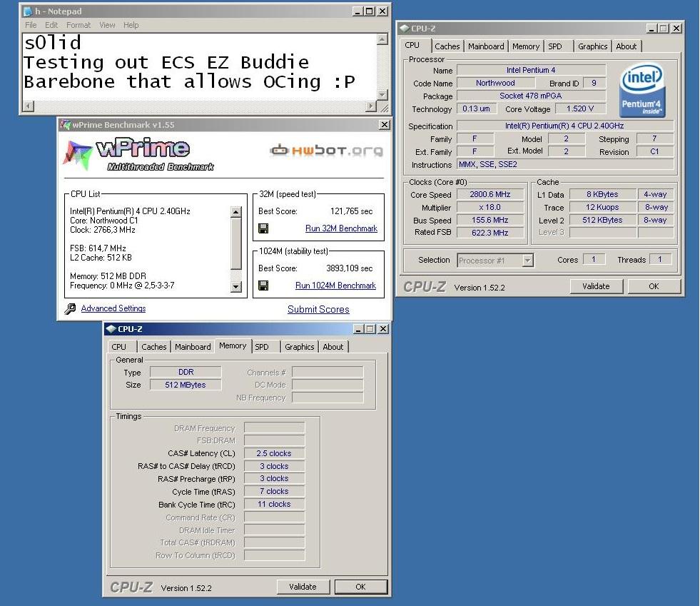Viewport: 700px width, 606px height.
Task: Open the View menu in Notepad
Action: 107,25
